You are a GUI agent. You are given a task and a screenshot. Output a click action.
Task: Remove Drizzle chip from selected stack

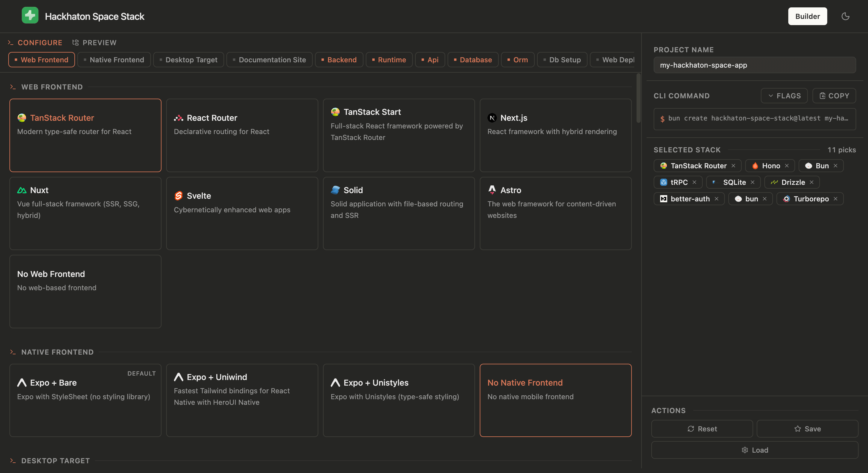tap(811, 182)
